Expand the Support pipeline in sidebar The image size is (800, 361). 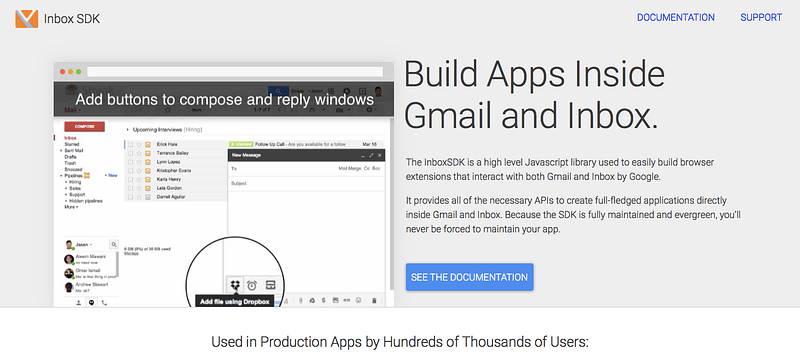(66, 195)
